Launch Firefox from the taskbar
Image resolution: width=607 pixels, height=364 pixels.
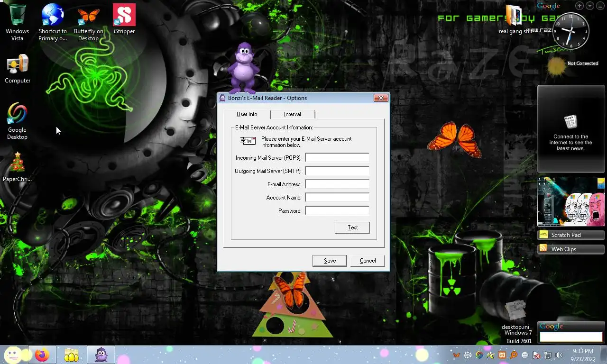42,355
